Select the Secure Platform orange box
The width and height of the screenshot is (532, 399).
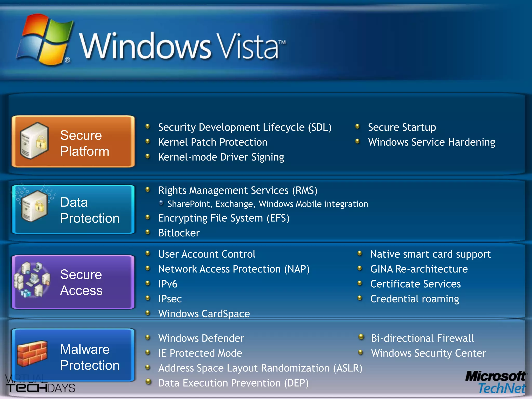pos(73,142)
